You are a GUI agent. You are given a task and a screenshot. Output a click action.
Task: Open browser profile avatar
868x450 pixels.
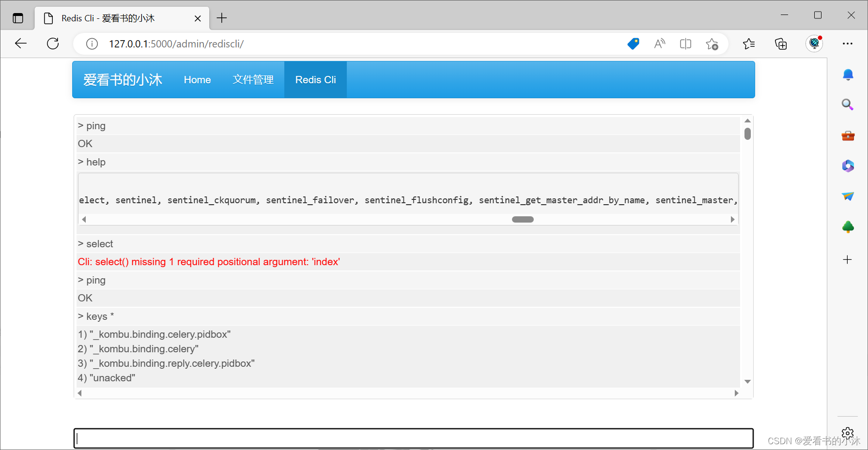814,44
